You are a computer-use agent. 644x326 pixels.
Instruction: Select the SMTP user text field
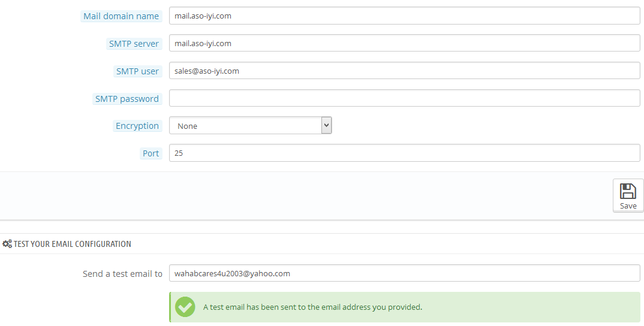pyautogui.click(x=404, y=71)
